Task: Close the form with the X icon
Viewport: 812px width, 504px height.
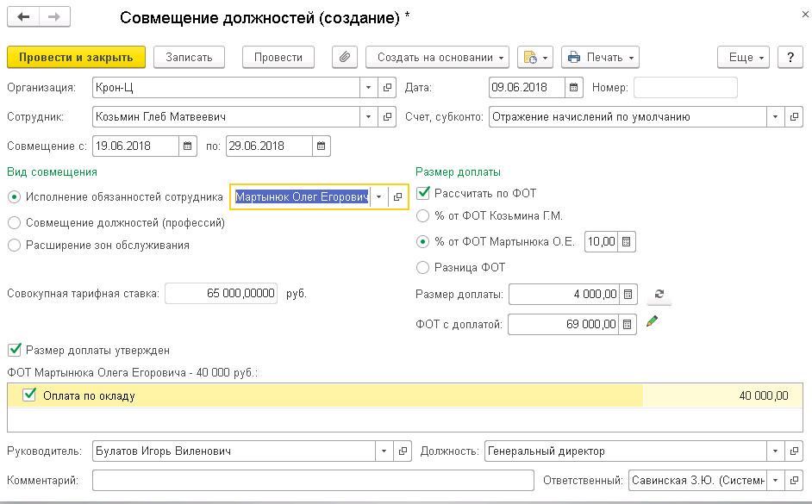Action: point(805,15)
